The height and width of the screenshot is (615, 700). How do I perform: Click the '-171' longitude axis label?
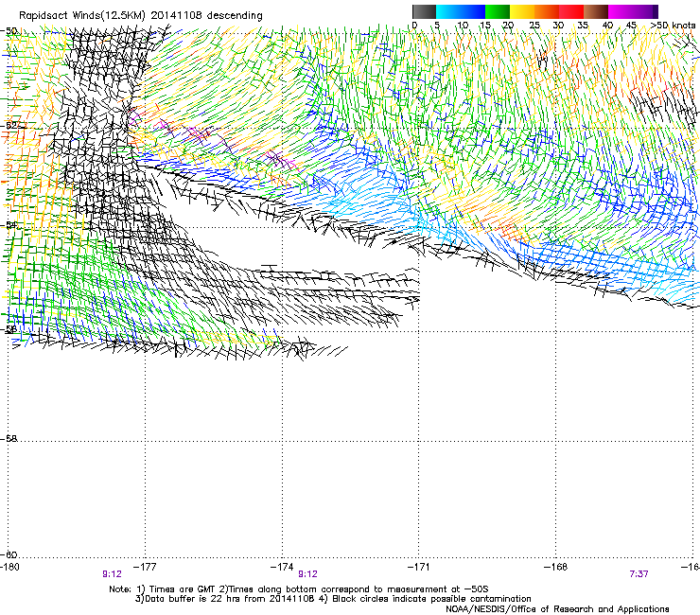coord(419,567)
